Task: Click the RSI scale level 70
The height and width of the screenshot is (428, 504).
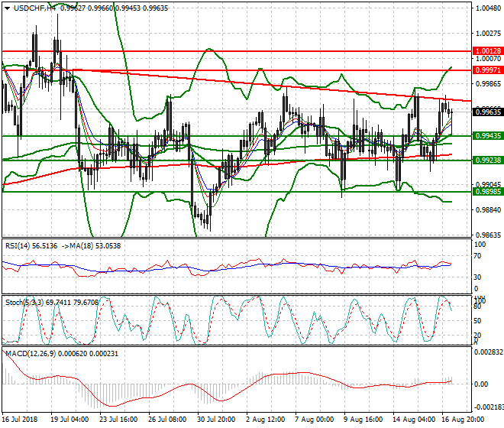Action: 477,256
